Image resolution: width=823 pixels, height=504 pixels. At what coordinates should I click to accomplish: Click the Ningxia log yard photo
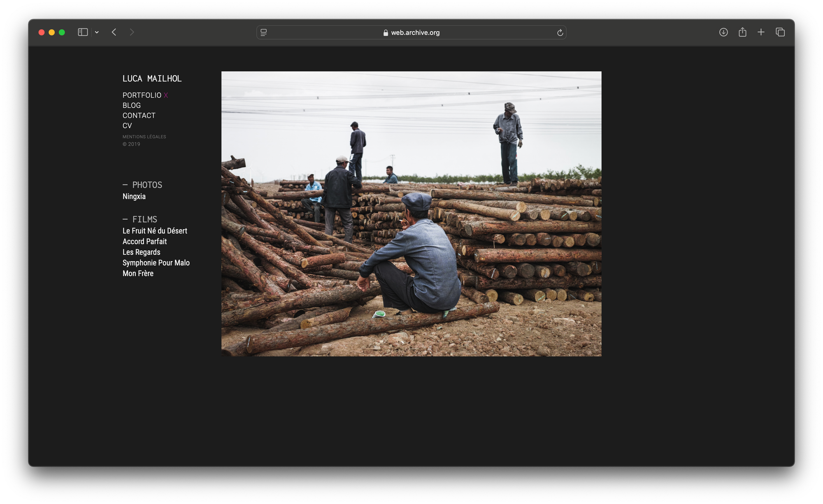point(411,214)
